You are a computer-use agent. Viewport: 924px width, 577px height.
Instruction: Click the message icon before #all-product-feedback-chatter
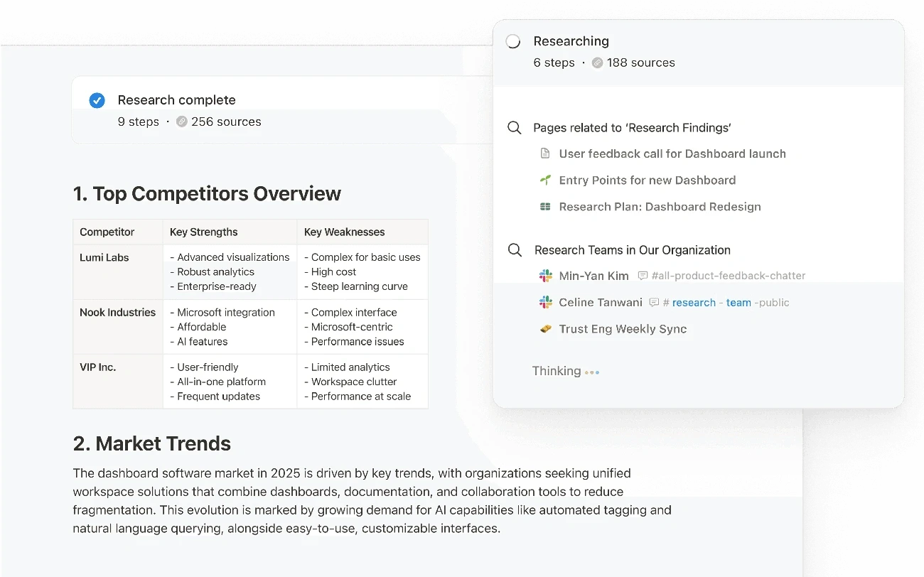[643, 276]
